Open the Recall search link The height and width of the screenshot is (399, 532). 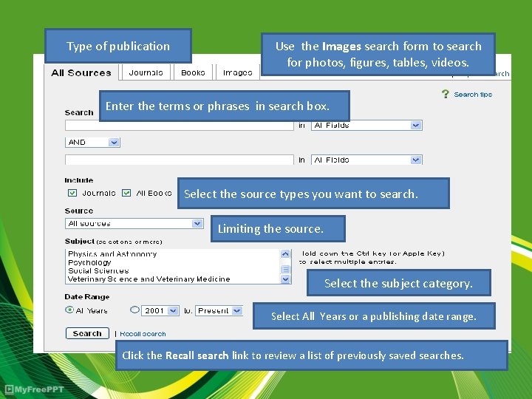click(x=143, y=334)
